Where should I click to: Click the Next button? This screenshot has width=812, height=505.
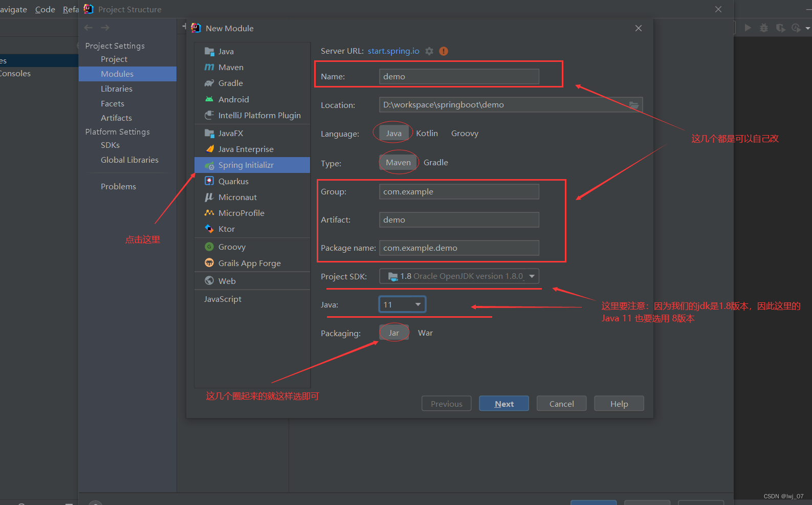coord(504,404)
